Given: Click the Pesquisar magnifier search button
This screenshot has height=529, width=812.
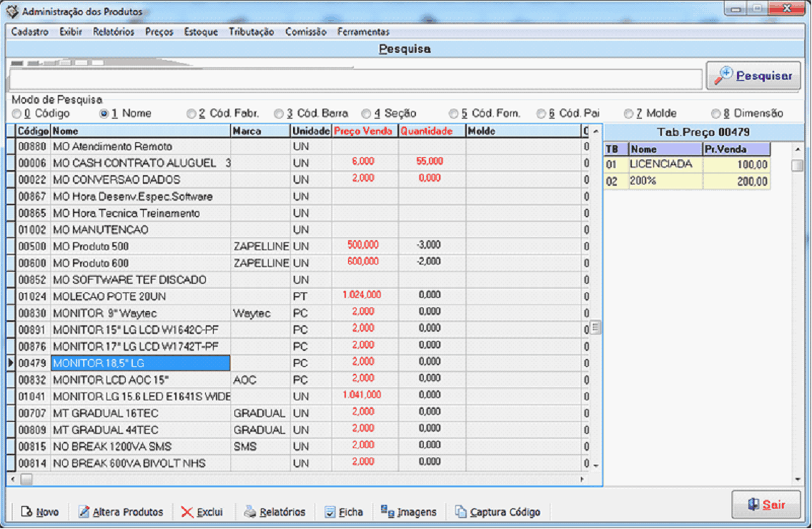Looking at the screenshot, I should 753,76.
